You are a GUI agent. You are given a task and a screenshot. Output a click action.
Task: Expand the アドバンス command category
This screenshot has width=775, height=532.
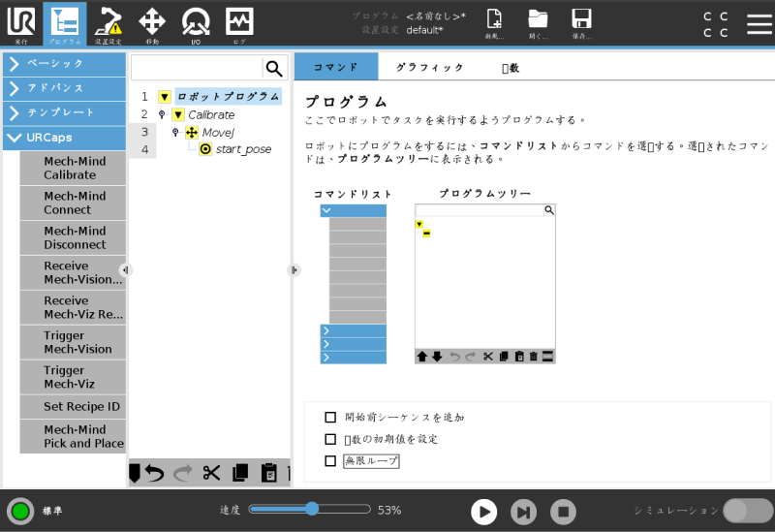[64, 88]
